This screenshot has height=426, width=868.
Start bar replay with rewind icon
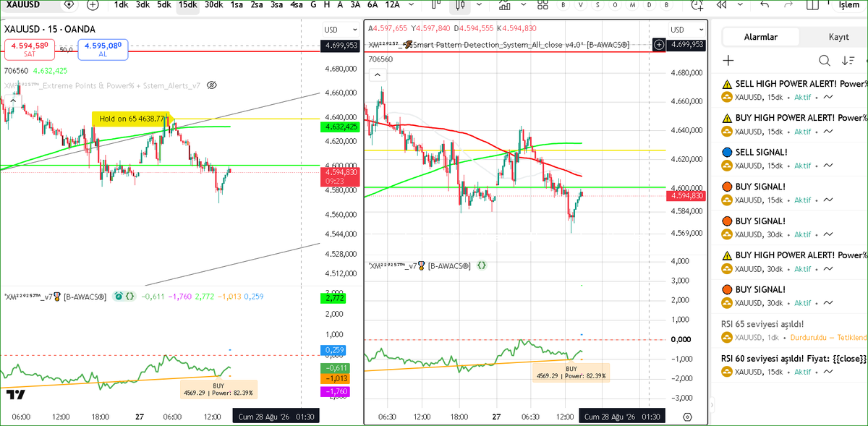tap(721, 4)
